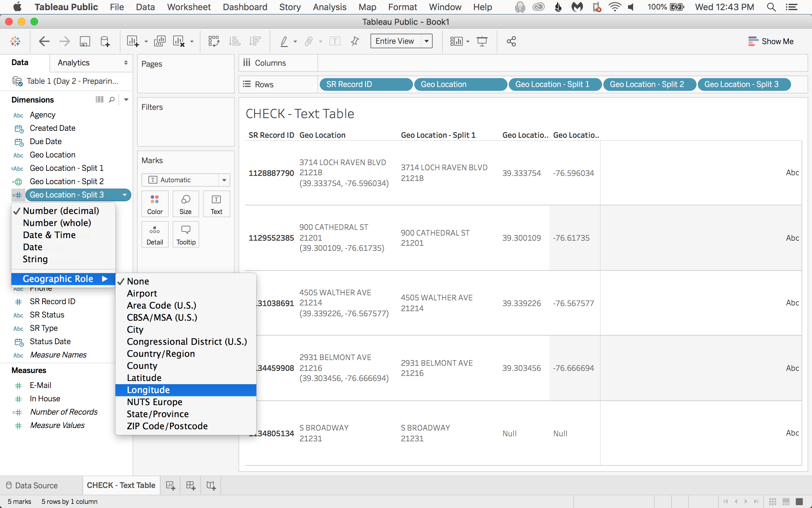Click the Dimensions view as list icon
The image size is (812, 508).
pyautogui.click(x=99, y=99)
